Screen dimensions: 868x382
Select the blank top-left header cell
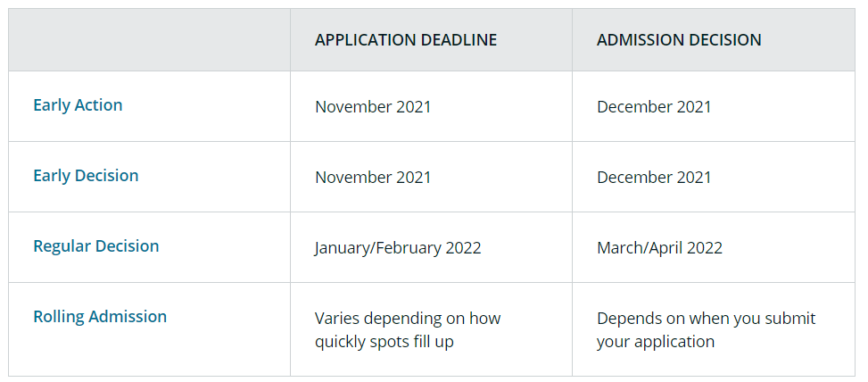(149, 40)
